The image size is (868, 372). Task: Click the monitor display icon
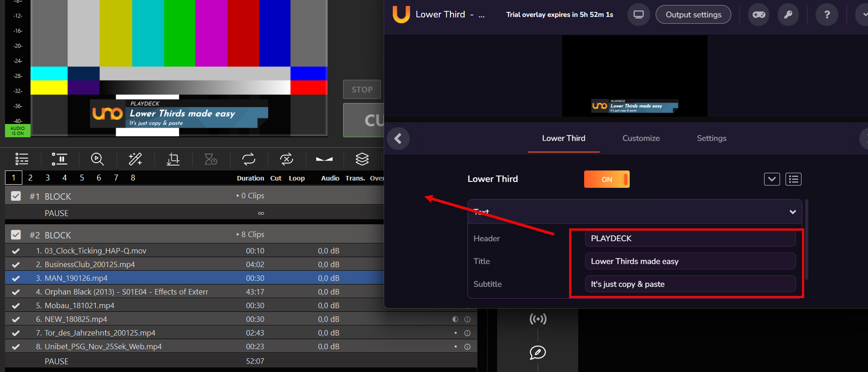639,15
